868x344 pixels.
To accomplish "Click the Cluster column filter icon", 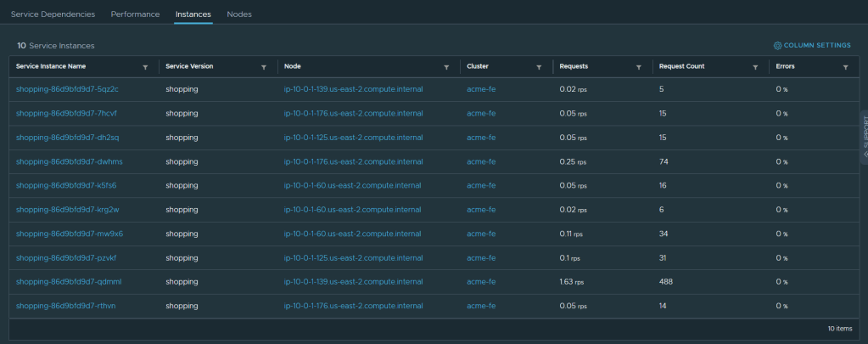I will 539,67.
